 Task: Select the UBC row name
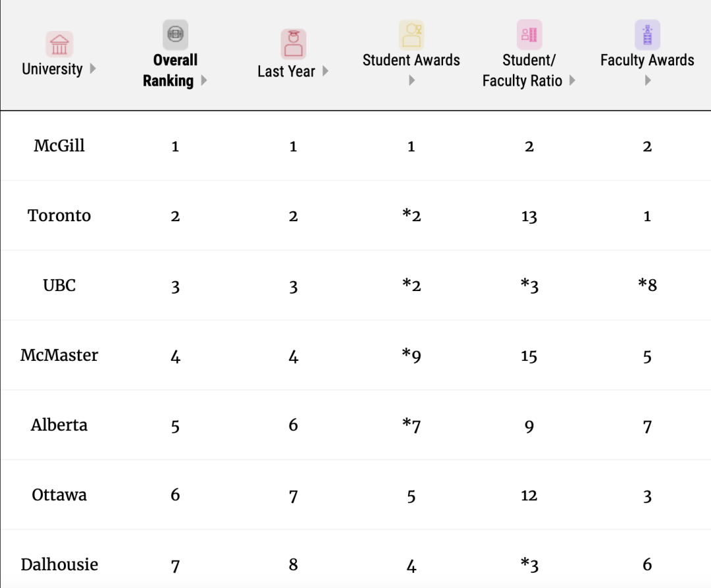[59, 285]
